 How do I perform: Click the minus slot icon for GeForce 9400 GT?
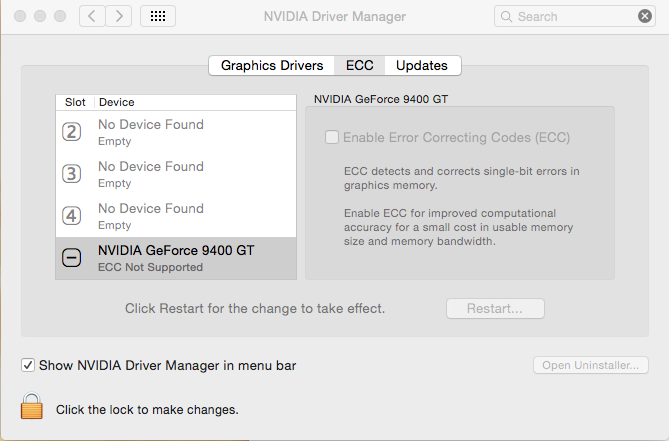(71, 258)
